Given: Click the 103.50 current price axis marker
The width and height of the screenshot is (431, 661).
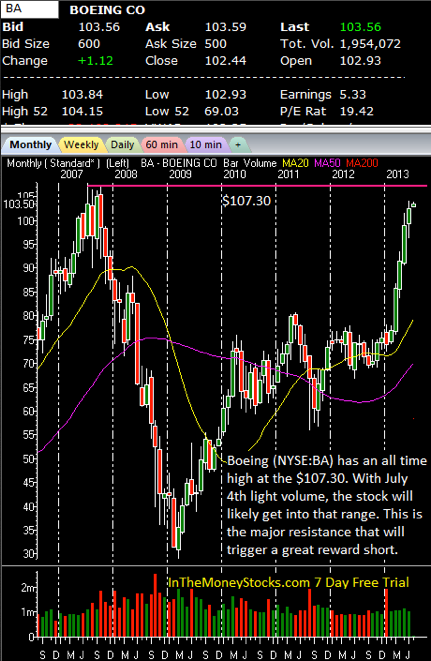Looking at the screenshot, I should coord(19,204).
